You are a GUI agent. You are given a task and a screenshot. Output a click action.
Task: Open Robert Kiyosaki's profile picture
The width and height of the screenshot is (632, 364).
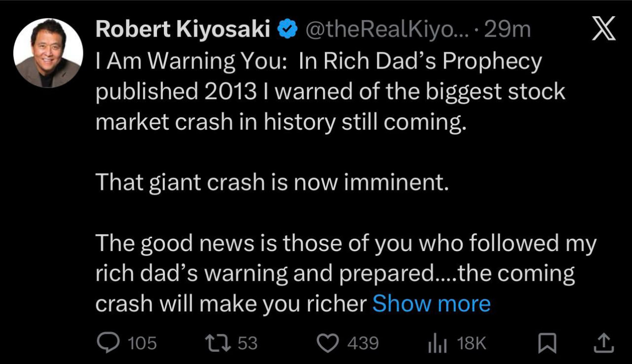click(x=48, y=53)
